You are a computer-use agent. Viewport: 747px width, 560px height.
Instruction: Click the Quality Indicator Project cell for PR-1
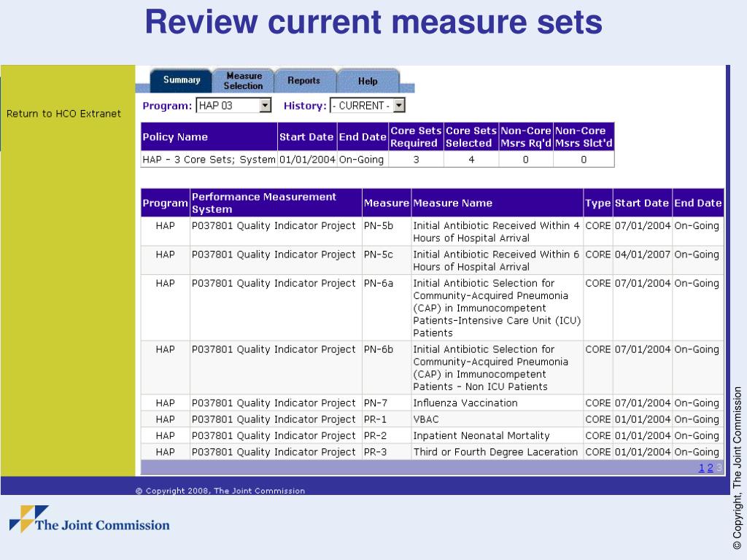(274, 419)
